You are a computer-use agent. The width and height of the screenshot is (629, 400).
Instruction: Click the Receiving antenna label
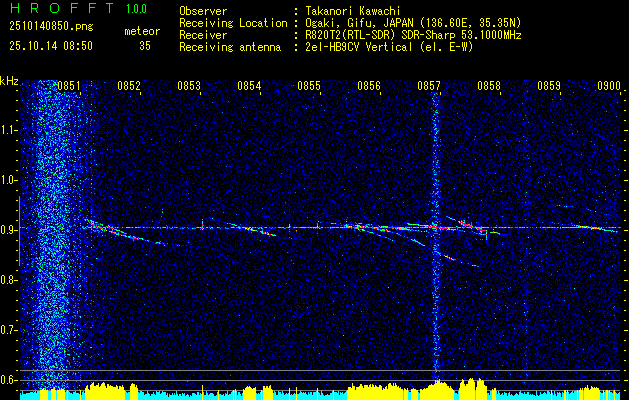230,47
